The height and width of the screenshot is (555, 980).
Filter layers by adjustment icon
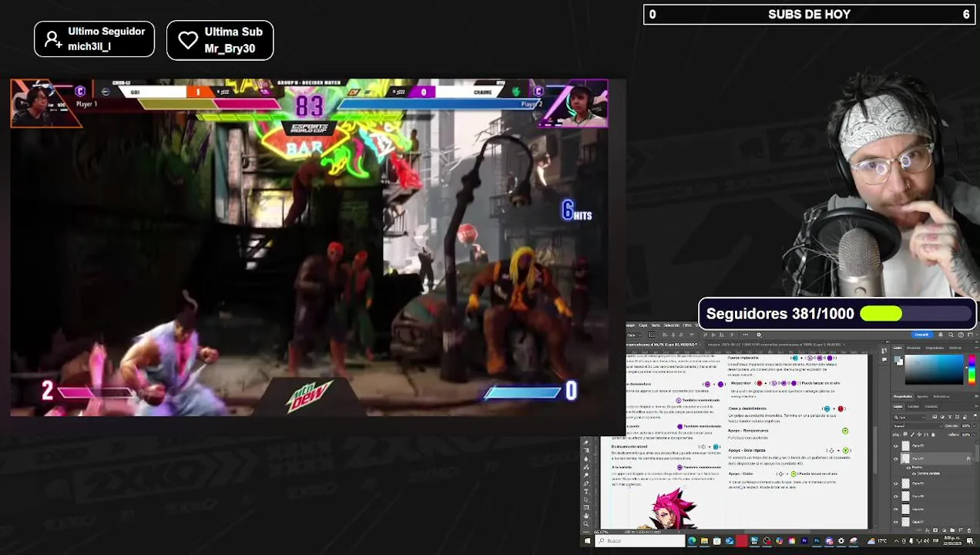pyautogui.click(x=942, y=417)
